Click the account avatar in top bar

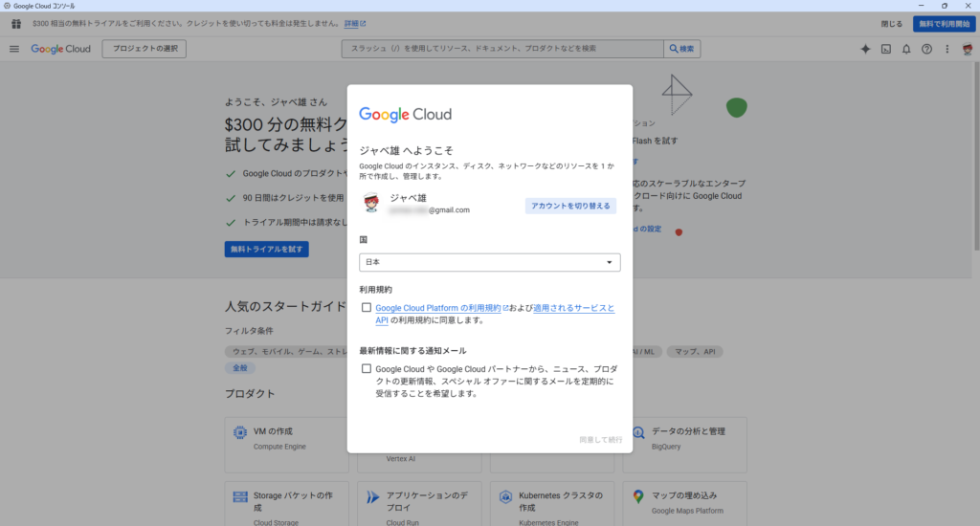pyautogui.click(x=967, y=49)
